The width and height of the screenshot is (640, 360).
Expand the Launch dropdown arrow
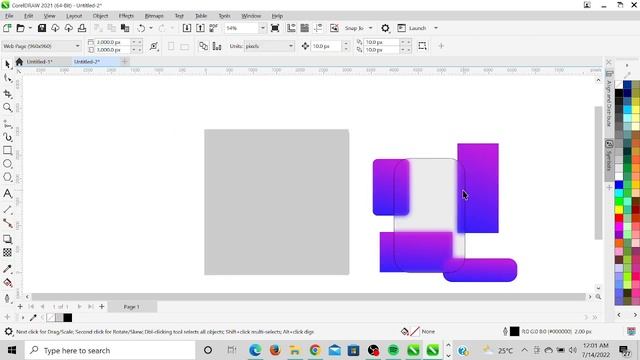[x=436, y=28]
